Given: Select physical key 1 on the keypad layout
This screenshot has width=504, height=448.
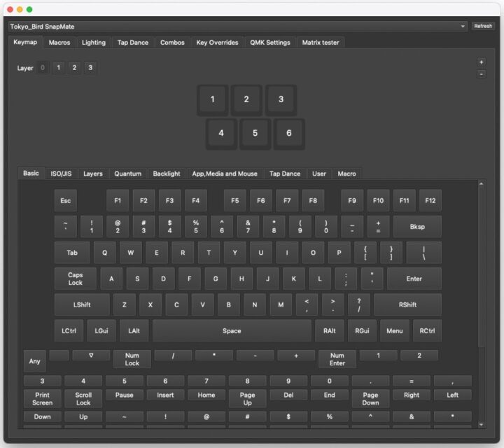Looking at the screenshot, I should click(213, 99).
